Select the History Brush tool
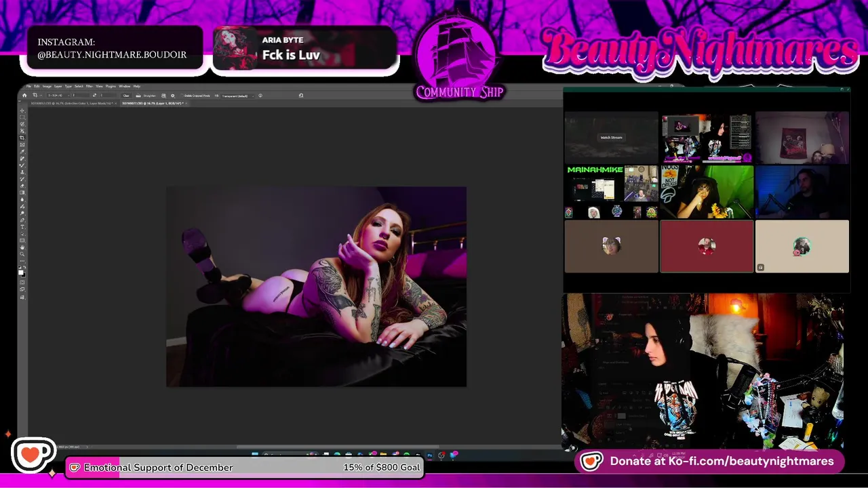Screen dimensions: 868x488 point(22,179)
